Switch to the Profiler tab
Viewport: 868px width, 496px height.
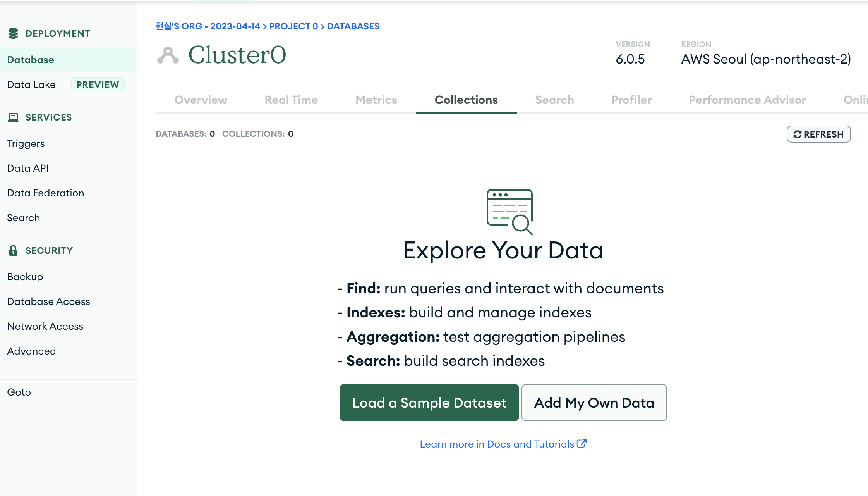631,100
